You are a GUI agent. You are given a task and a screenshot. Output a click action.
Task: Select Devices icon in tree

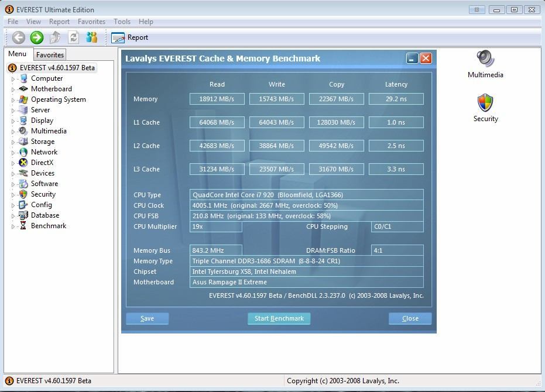coord(23,173)
